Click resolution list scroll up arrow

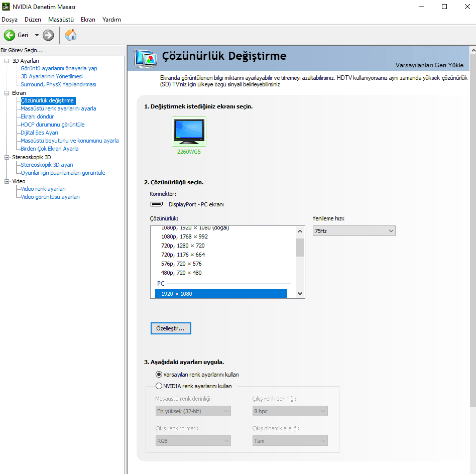300,231
